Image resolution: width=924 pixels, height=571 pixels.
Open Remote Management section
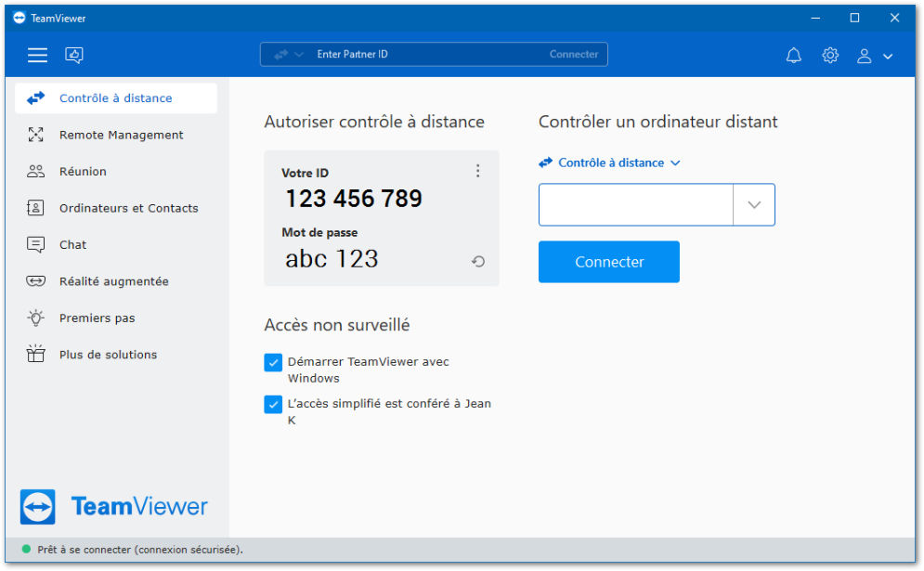coord(116,135)
